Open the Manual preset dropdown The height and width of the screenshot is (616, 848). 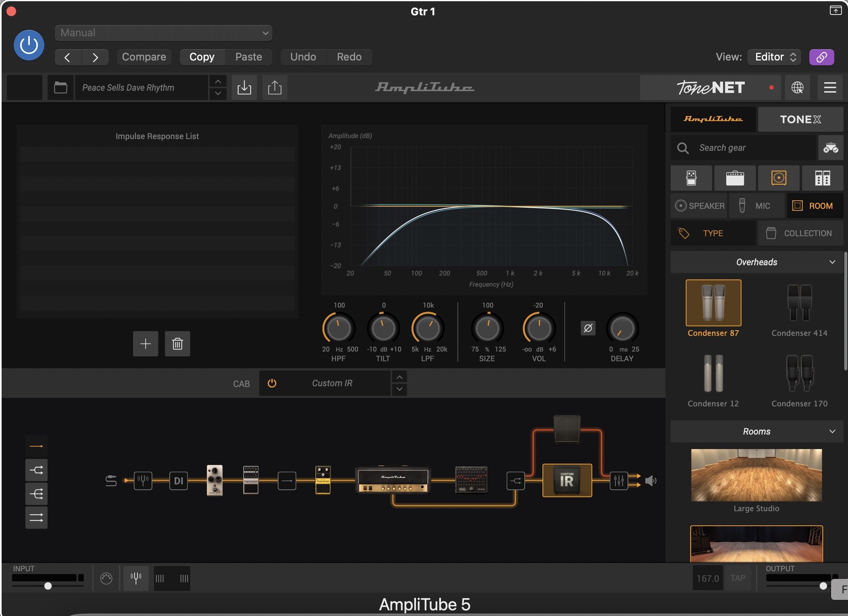[163, 33]
